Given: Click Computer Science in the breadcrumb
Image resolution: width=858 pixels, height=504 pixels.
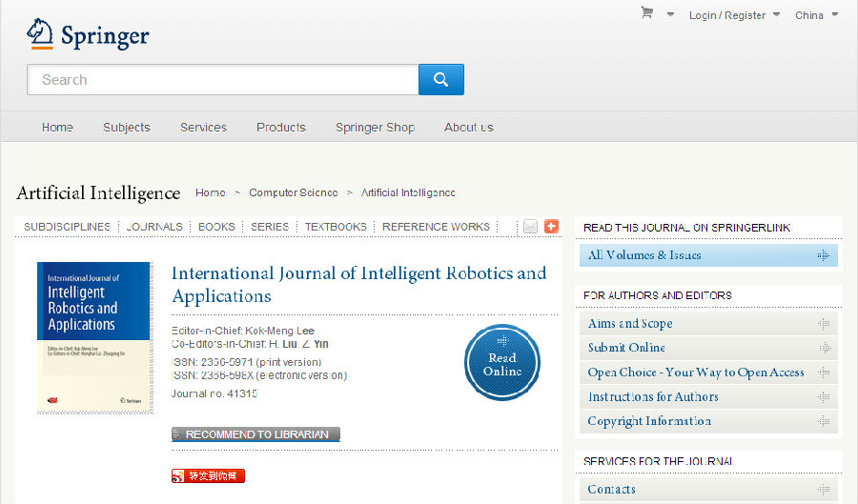Looking at the screenshot, I should tap(293, 192).
